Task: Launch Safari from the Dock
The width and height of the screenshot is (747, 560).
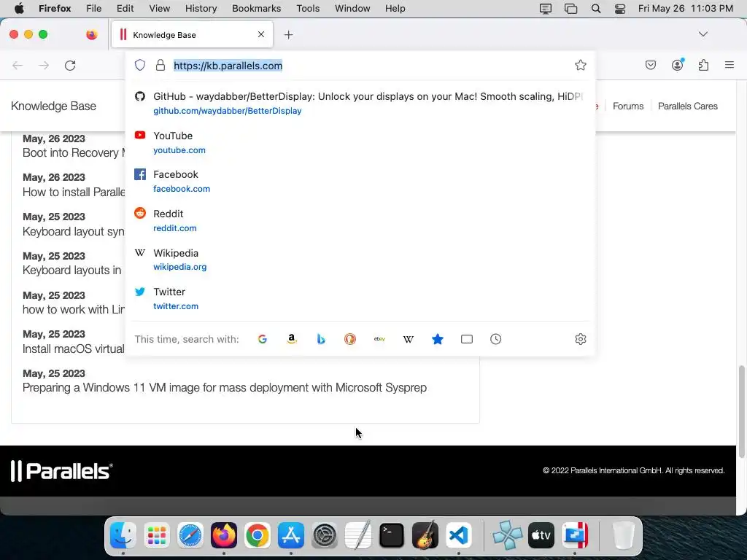Action: coord(190,535)
